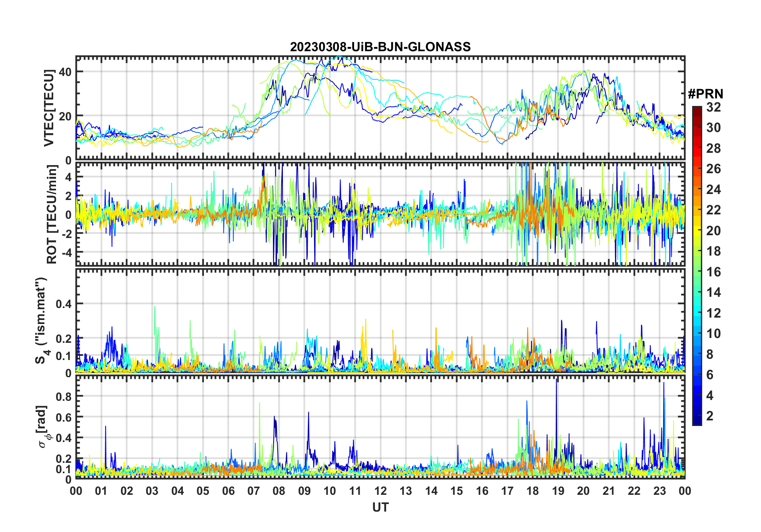Click inside the VTEC plot panel
Viewport: 761px width, 532px height.
tap(380, 108)
